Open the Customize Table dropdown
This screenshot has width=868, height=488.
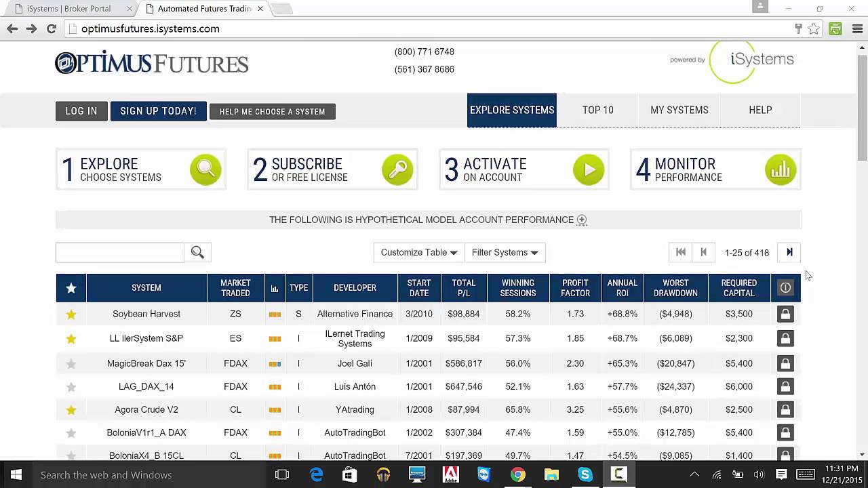coord(418,251)
